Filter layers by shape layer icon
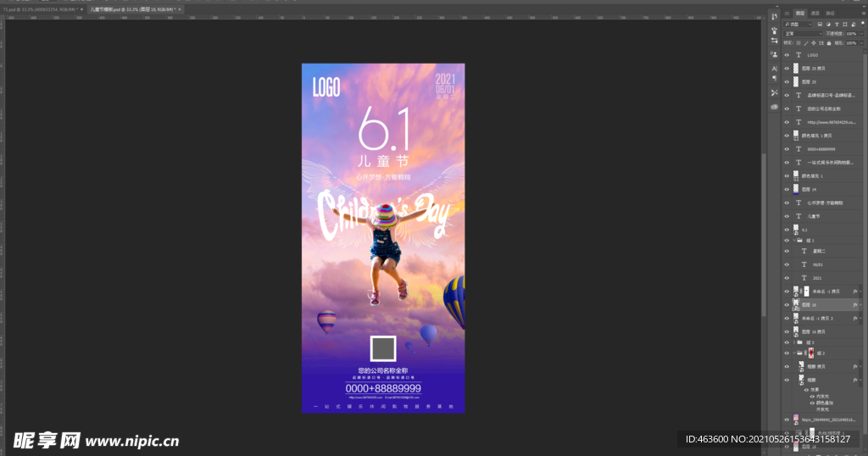Screen dimensions: 868x456 [x=845, y=25]
